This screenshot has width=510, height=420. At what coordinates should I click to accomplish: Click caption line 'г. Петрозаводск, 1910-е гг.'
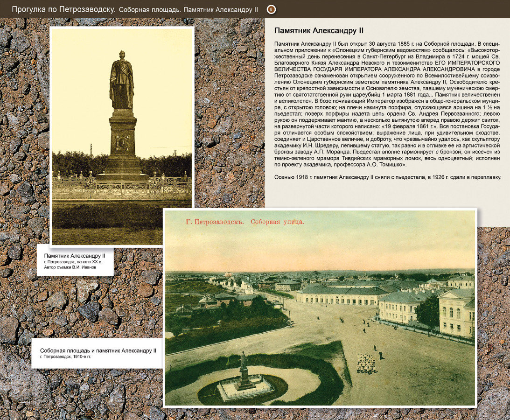[65, 357]
